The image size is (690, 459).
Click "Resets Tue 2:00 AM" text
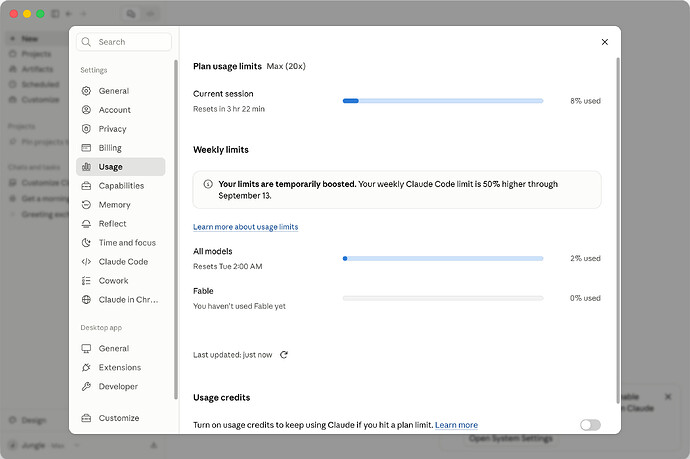[228, 266]
